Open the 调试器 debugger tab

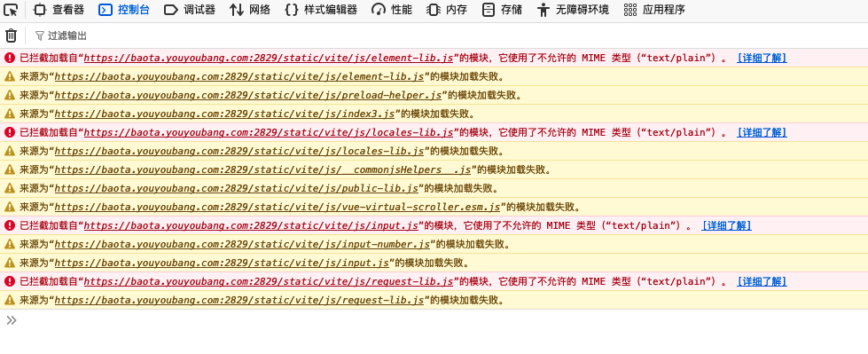pos(190,10)
